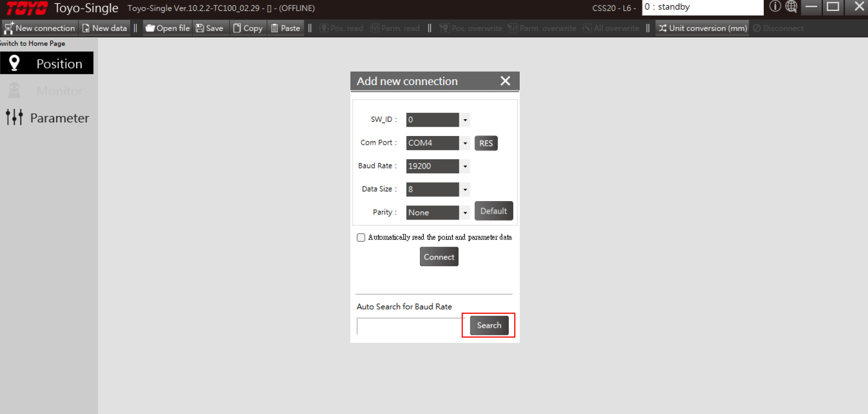Switch to the Position page
Screen dimensions: 868x414
pos(47,63)
